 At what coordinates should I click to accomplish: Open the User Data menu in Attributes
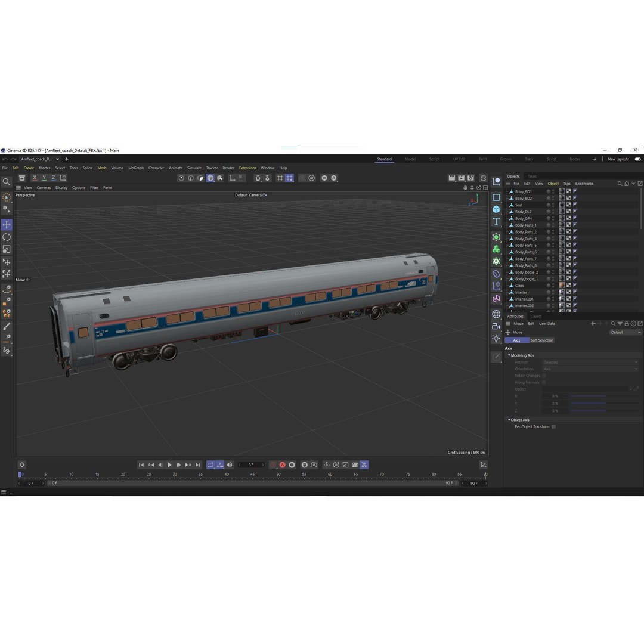point(547,324)
